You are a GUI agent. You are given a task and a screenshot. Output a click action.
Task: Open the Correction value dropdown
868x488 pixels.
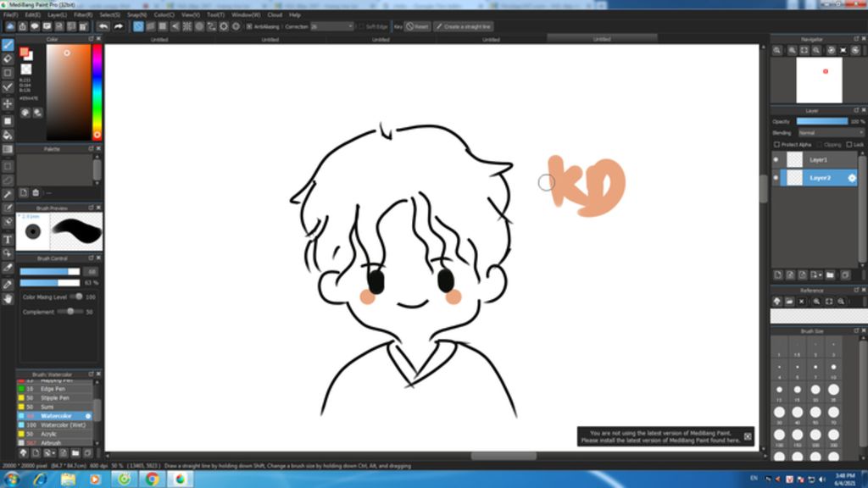331,26
